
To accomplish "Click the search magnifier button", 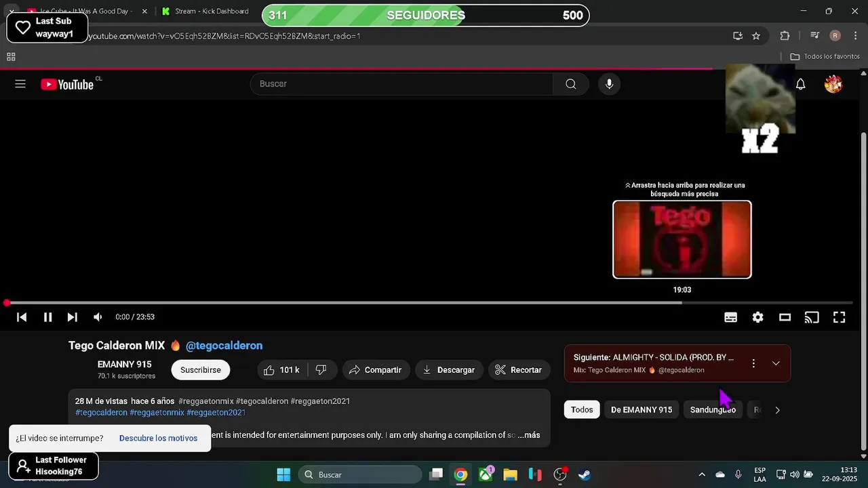I will click(571, 84).
